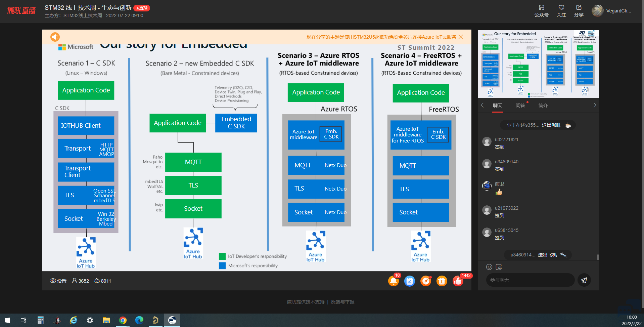
Task: Open File Explorer from the taskbar
Action: coord(106,320)
